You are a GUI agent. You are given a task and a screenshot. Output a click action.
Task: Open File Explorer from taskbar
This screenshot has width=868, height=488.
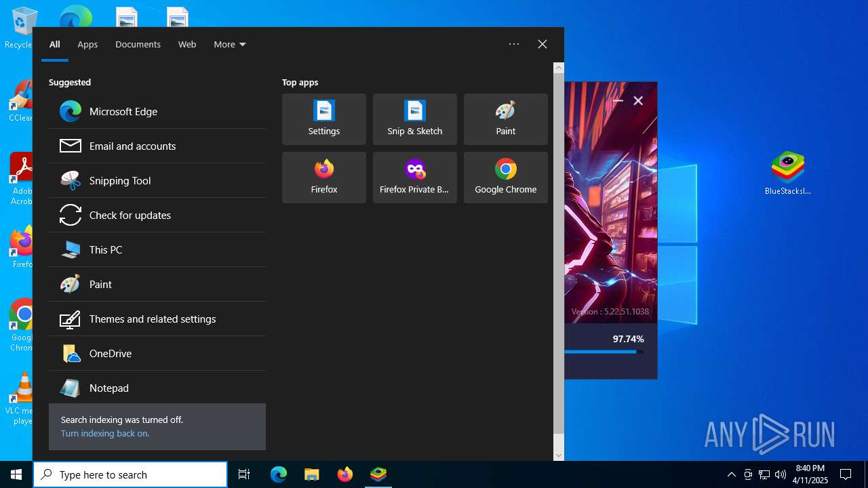point(312,474)
